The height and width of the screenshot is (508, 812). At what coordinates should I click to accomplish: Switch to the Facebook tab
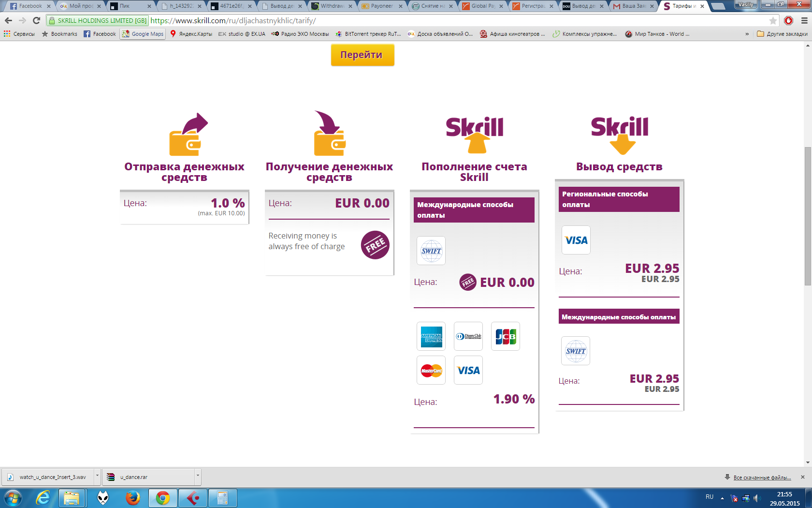(x=30, y=6)
